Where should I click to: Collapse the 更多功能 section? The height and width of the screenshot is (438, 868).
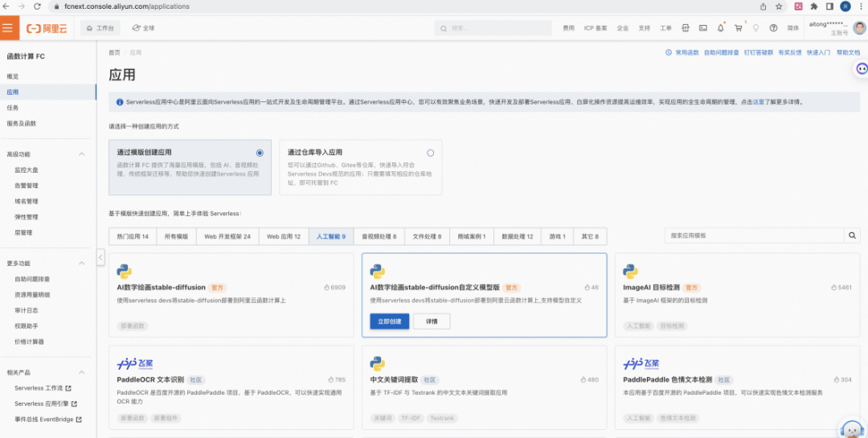point(81,263)
